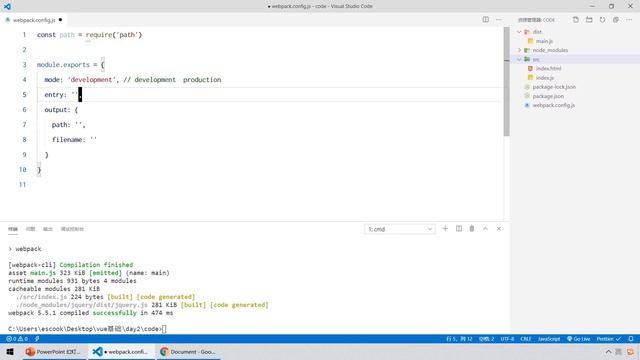Click the Prettier status bar item

pos(609,339)
